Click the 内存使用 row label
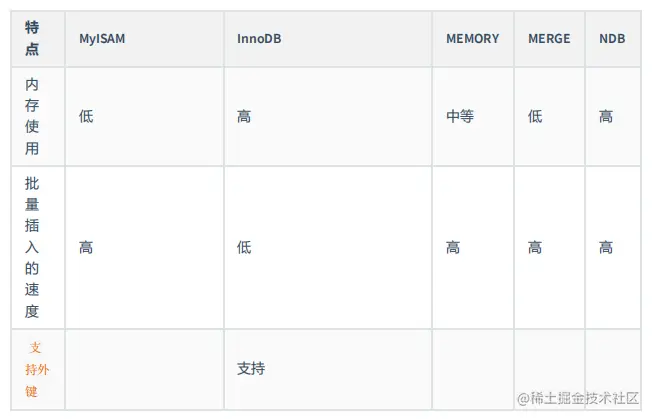Image resolution: width=652 pixels, height=419 pixels. [32, 117]
